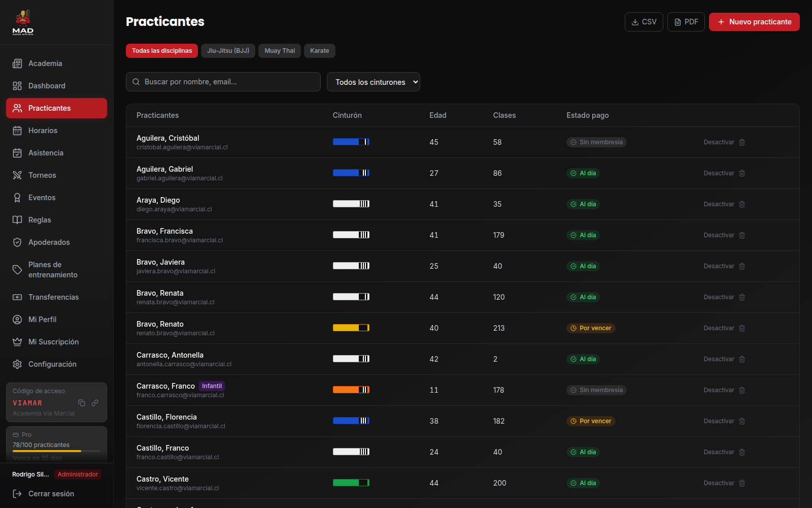The height and width of the screenshot is (508, 812).
Task: Click trash icon in Bravo, Renato row
Action: click(742, 328)
